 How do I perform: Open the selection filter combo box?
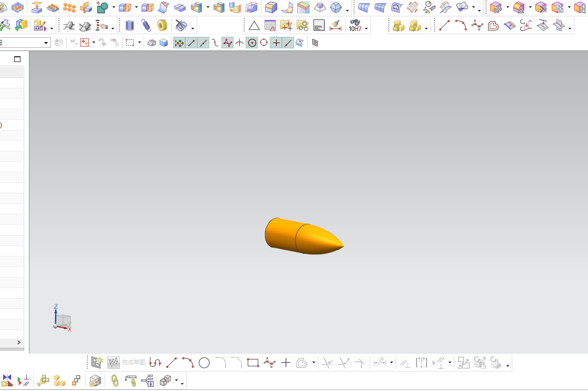25,43
